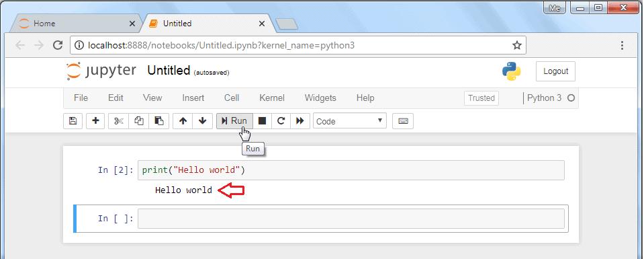This screenshot has width=644, height=259.
Task: Open the View menu
Action: (x=152, y=98)
